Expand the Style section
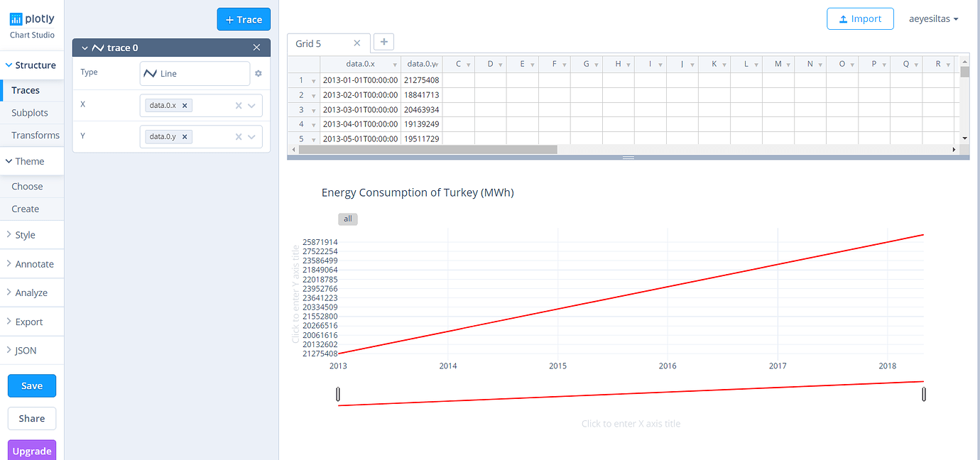 pyautogui.click(x=32, y=235)
